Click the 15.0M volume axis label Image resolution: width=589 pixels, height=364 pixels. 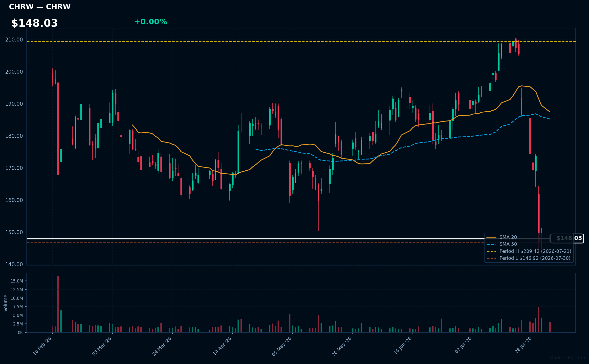pos(17,281)
